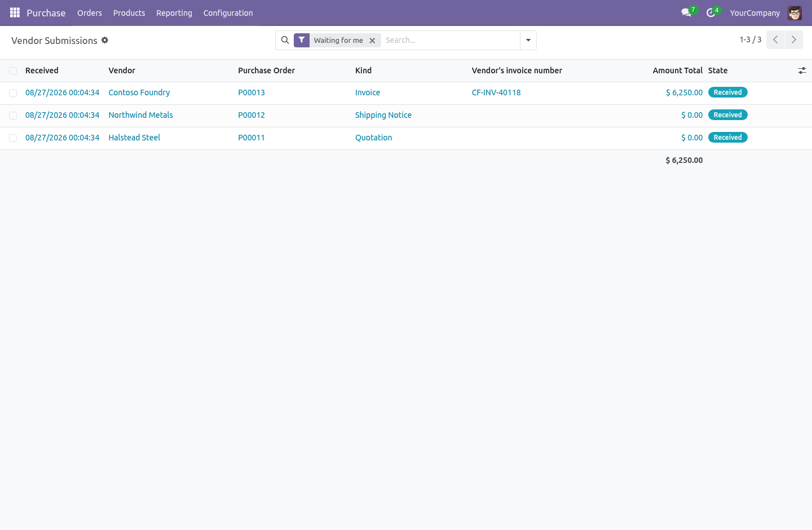Open the user avatar menu
Image resolution: width=812 pixels, height=530 pixels.
(795, 12)
